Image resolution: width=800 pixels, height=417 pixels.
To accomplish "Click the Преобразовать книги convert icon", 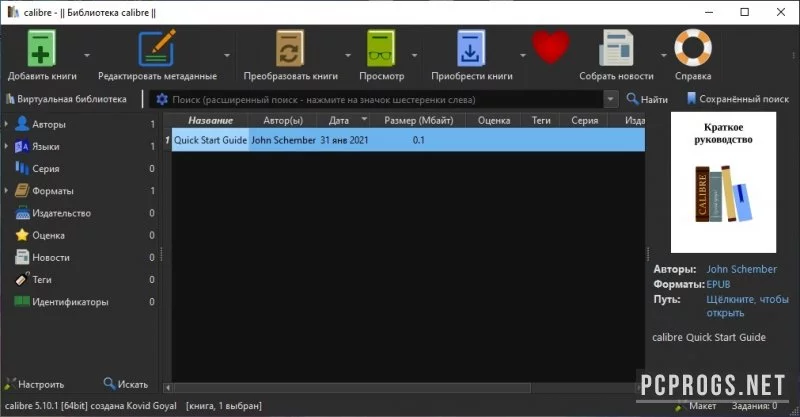I will 290,48.
